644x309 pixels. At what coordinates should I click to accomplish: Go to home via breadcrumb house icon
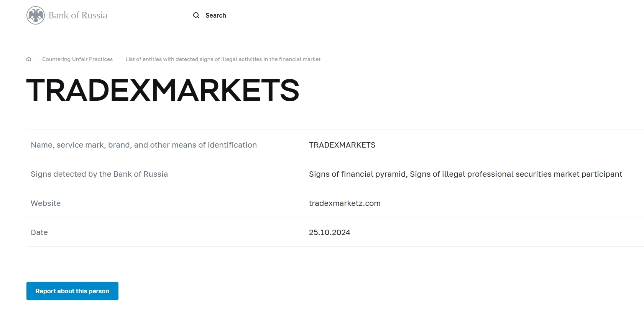coord(29,59)
